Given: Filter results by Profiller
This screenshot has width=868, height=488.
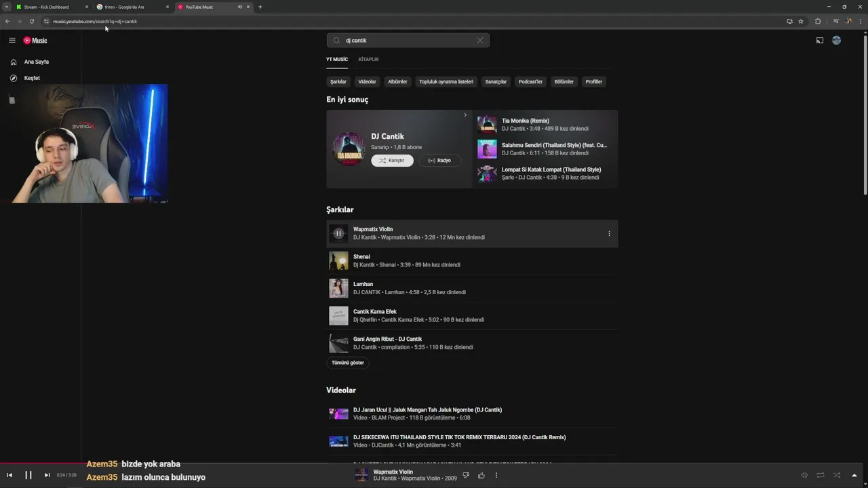Looking at the screenshot, I should [x=594, y=82].
